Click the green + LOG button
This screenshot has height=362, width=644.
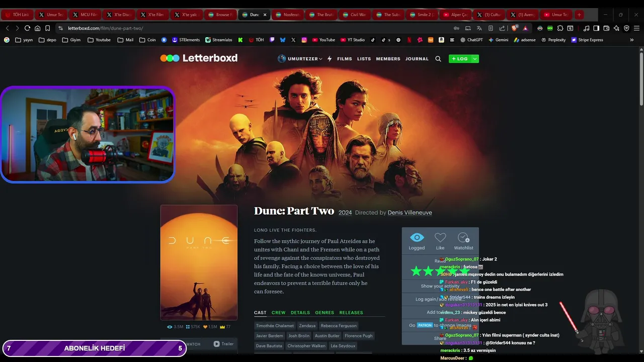[460, 59]
